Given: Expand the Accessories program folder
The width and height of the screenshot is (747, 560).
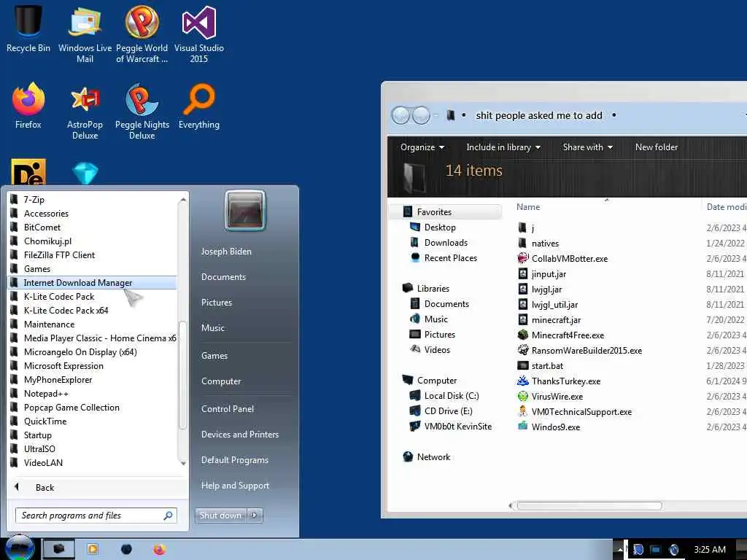Looking at the screenshot, I should (93, 214).
